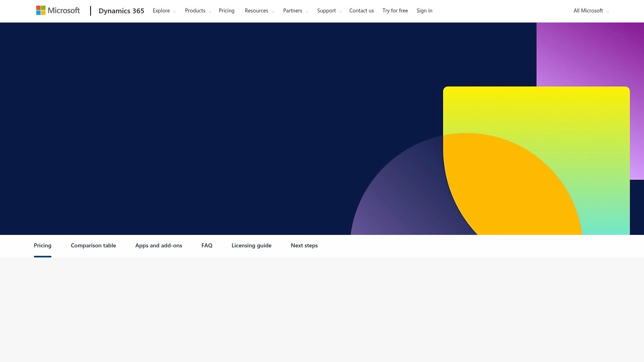644x362 pixels.
Task: Click Try for free
Action: coord(395,11)
